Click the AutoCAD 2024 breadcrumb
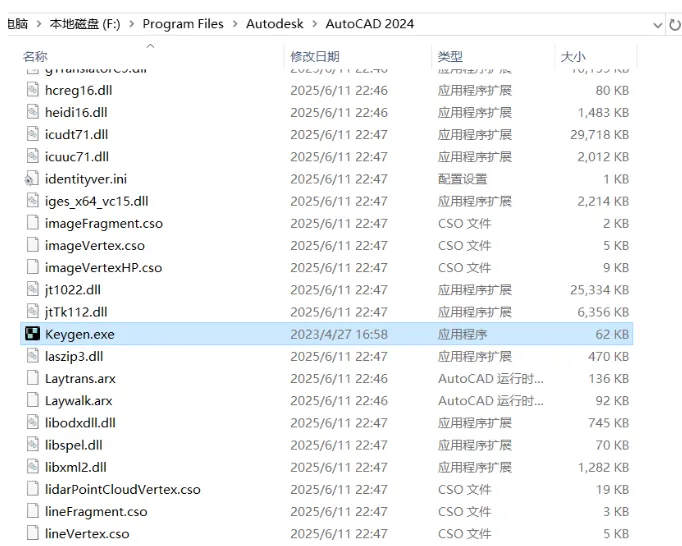 coord(370,24)
